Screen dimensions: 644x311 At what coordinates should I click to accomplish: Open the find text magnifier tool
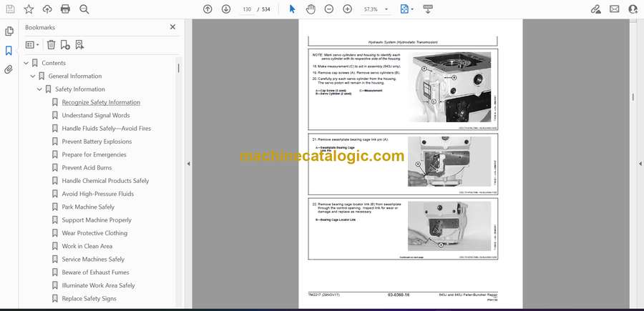pyautogui.click(x=84, y=9)
